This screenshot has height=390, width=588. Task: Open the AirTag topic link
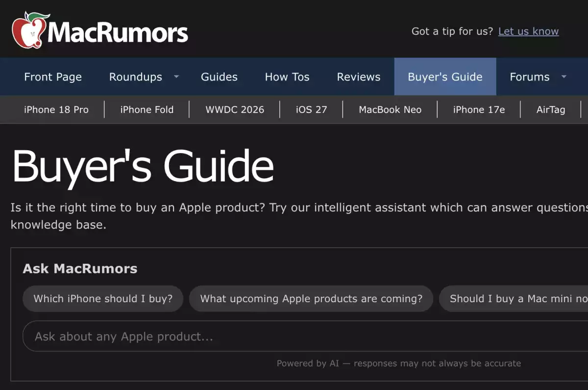[x=551, y=110]
